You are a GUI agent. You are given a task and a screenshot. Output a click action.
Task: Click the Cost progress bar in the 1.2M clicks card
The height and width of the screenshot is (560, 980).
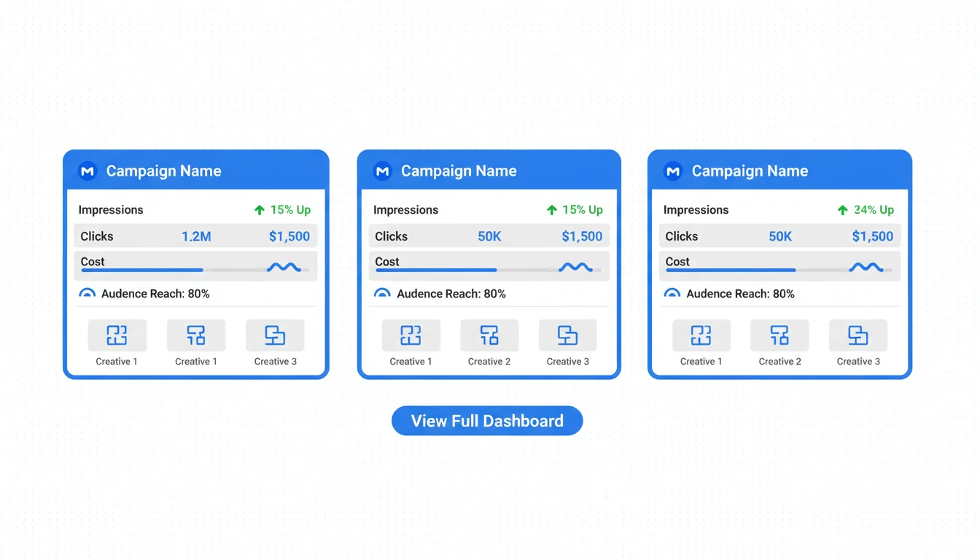(142, 270)
